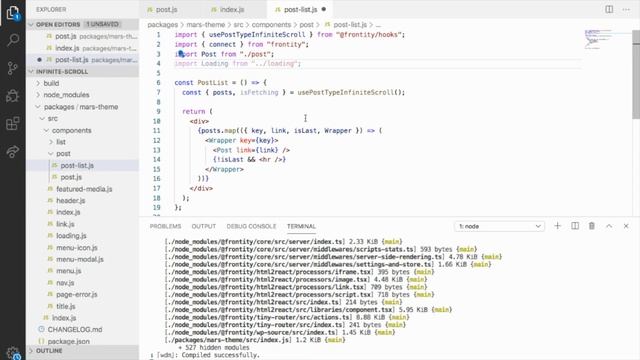
Task: Open menu-icon.js file
Action: 83,248
